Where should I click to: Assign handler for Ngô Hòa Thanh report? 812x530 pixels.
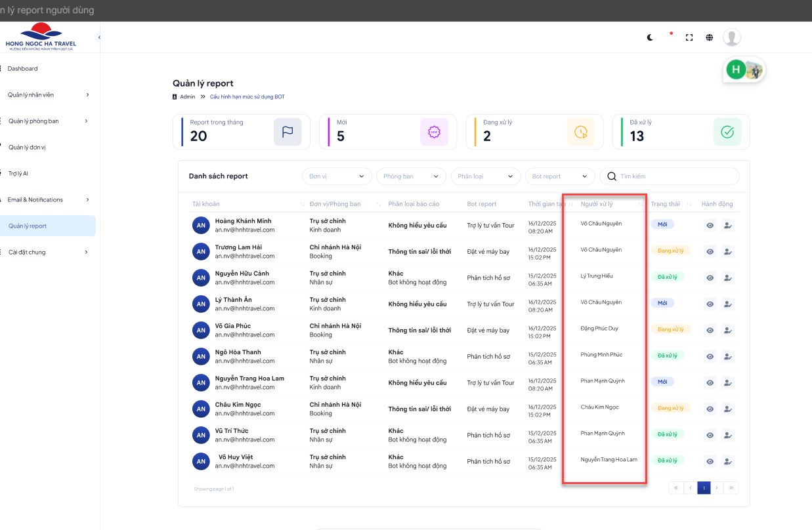click(x=727, y=356)
